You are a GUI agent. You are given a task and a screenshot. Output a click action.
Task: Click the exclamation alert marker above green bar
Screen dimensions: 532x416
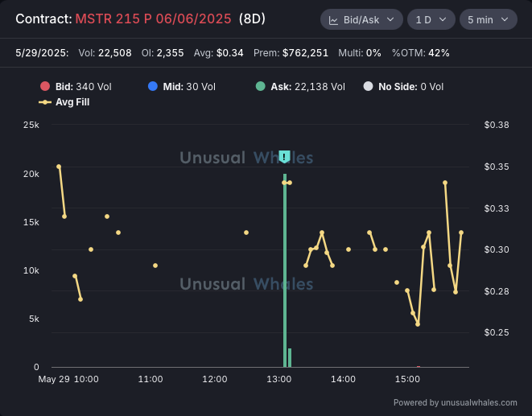[284, 157]
